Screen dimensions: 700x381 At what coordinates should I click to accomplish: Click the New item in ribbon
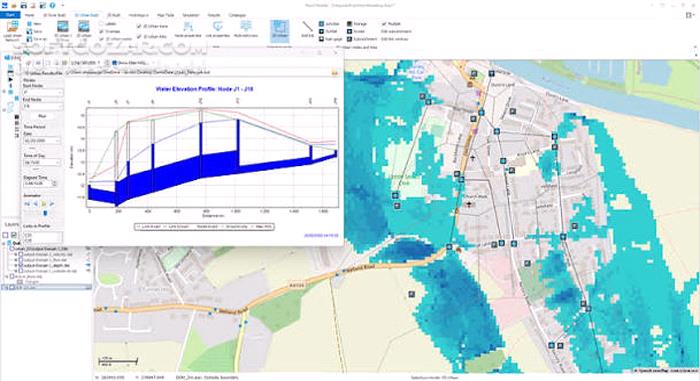coord(34,24)
